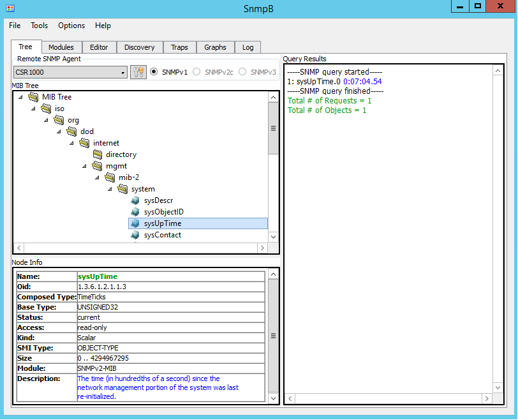Switch to the Traps tab
518x420 pixels.
[x=179, y=47]
